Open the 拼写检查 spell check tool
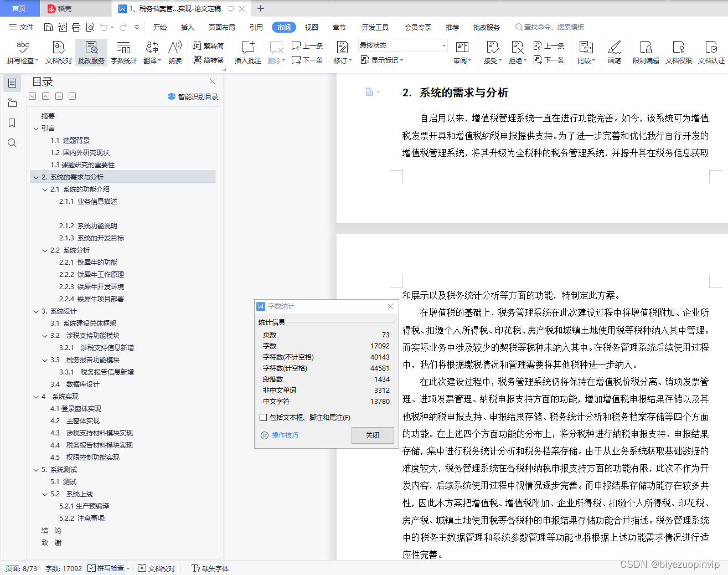 (22, 53)
